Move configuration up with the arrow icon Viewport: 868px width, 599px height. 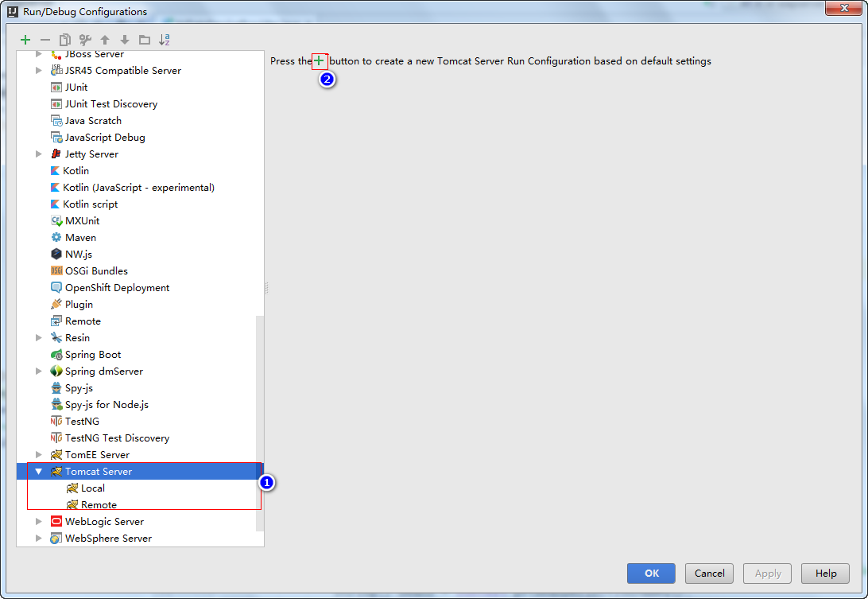coord(105,40)
